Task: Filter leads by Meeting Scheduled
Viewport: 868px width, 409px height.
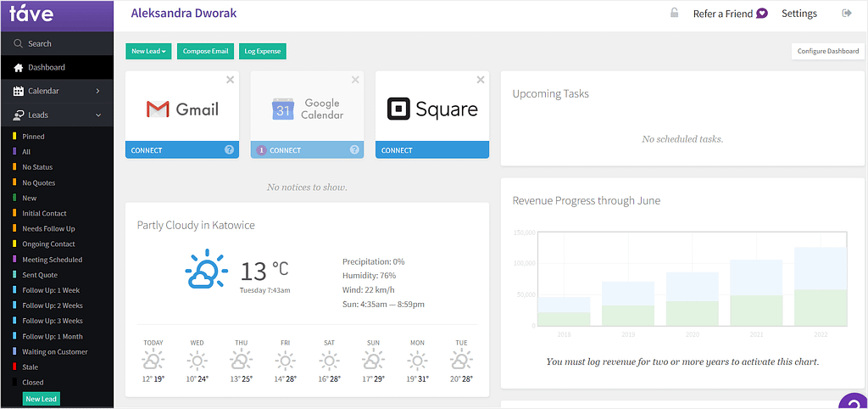Action: click(52, 260)
